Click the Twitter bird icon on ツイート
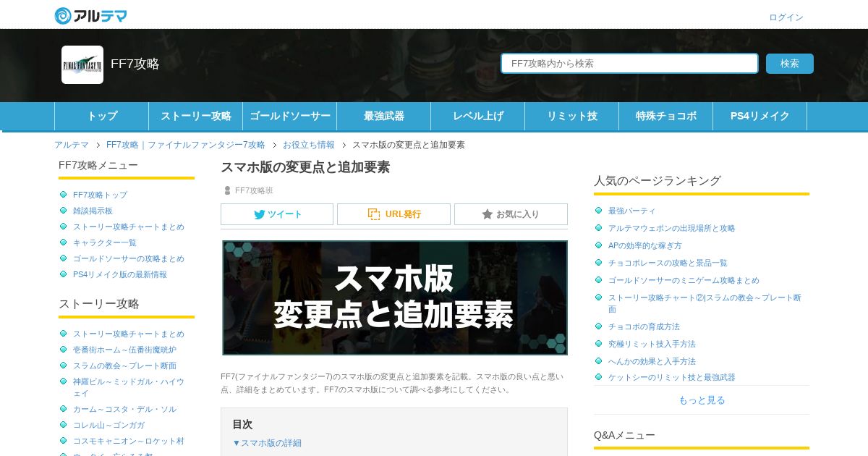The width and height of the screenshot is (868, 456). 259,214
